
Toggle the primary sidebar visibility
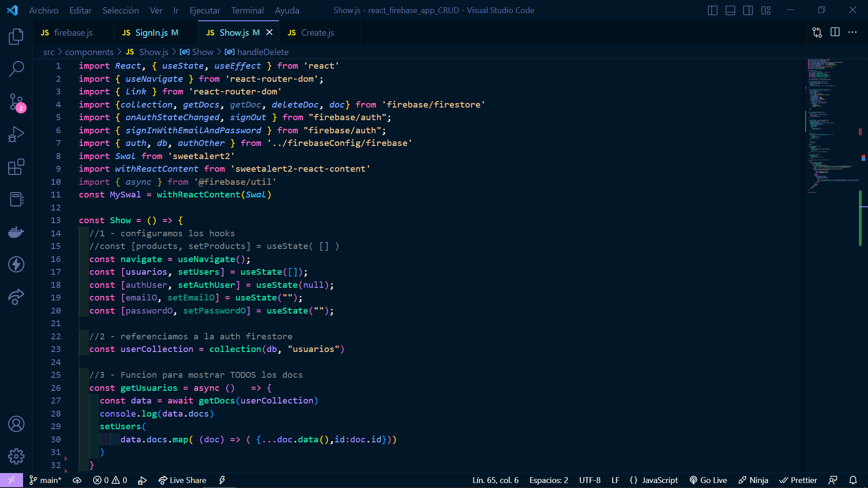(x=712, y=10)
